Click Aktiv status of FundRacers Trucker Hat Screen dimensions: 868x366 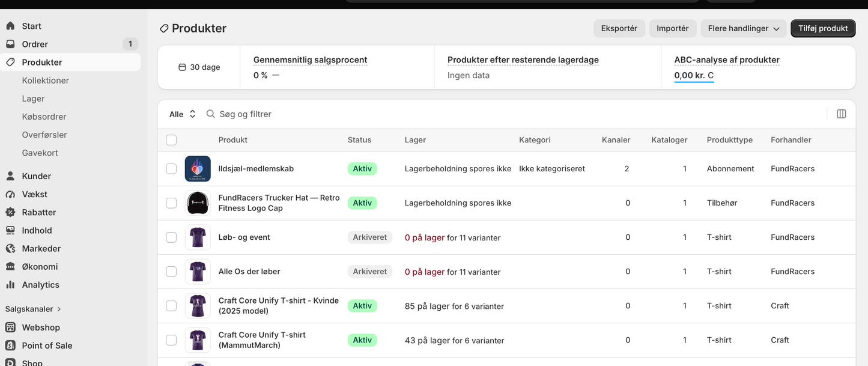[x=362, y=203]
